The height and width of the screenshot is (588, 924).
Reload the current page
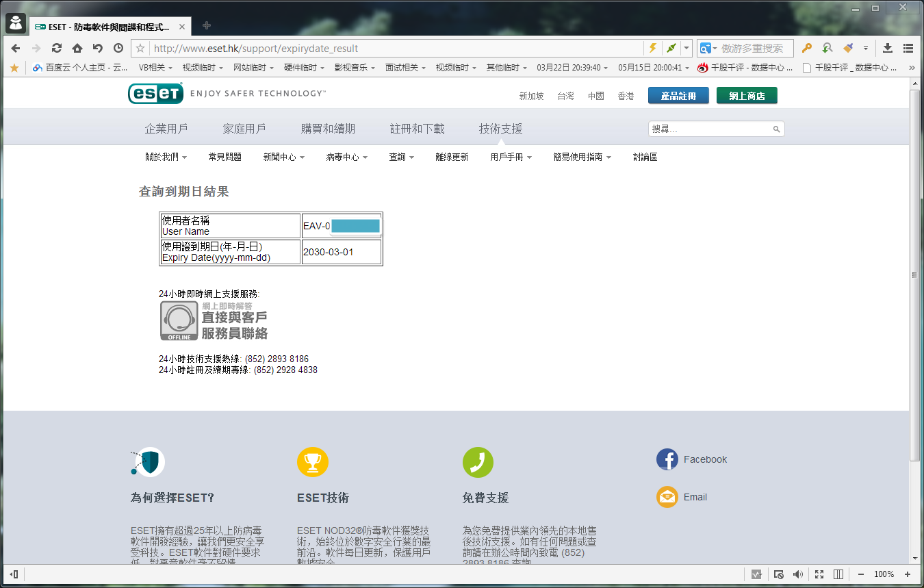[x=57, y=48]
